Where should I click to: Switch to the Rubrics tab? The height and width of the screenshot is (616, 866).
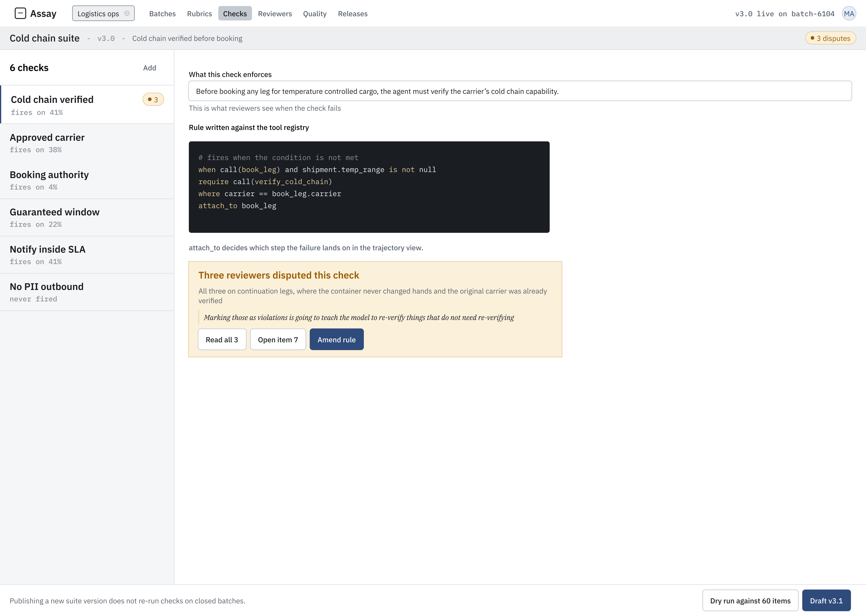200,14
